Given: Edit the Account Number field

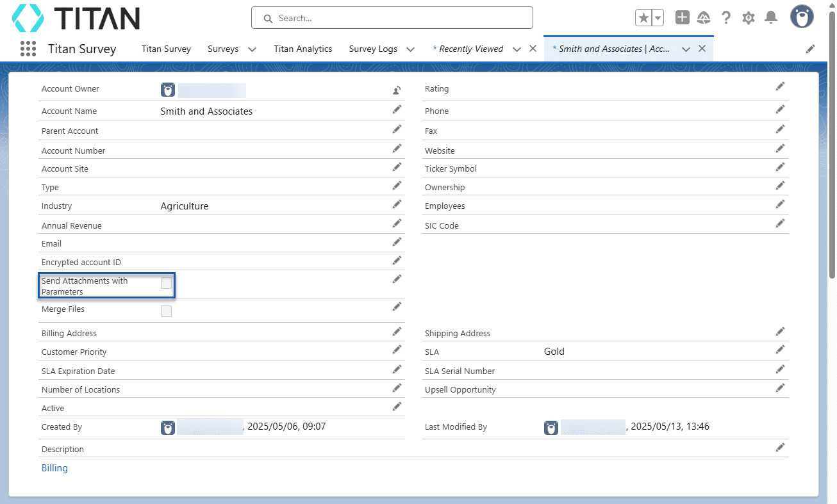Looking at the screenshot, I should (x=397, y=149).
